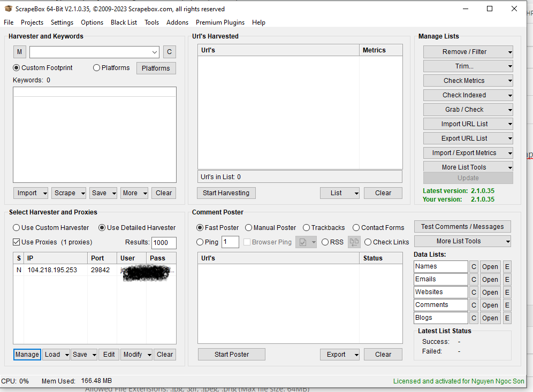
Task: Select the Contact Forms radio button
Action: coord(356,228)
